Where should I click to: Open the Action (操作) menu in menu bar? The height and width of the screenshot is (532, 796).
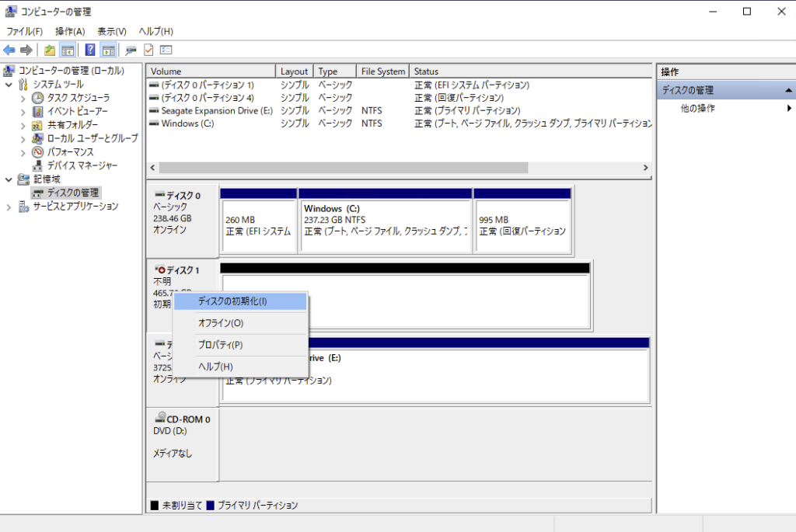point(70,31)
